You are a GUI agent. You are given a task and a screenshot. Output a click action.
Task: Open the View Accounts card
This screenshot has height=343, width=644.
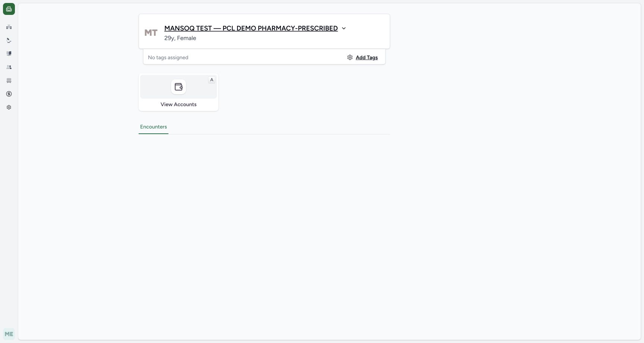pos(179,92)
